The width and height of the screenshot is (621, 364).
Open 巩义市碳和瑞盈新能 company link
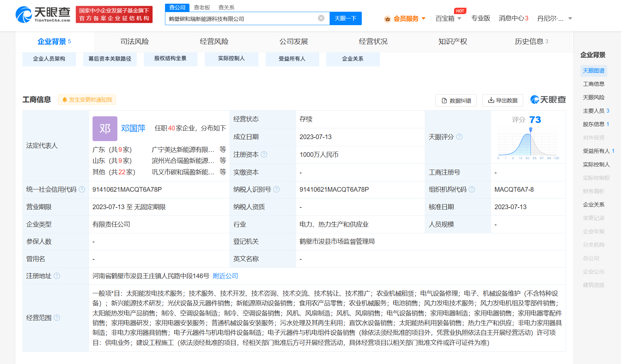tap(183, 172)
